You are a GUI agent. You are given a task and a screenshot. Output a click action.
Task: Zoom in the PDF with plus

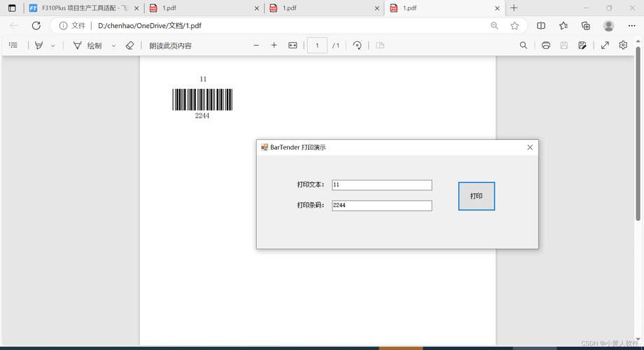(274, 45)
